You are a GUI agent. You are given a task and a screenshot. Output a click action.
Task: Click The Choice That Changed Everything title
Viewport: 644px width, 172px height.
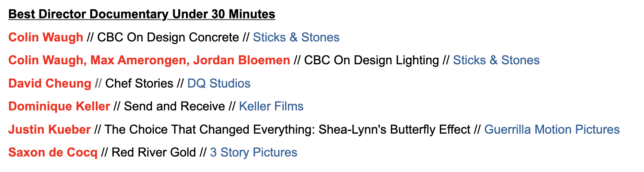tap(210, 129)
